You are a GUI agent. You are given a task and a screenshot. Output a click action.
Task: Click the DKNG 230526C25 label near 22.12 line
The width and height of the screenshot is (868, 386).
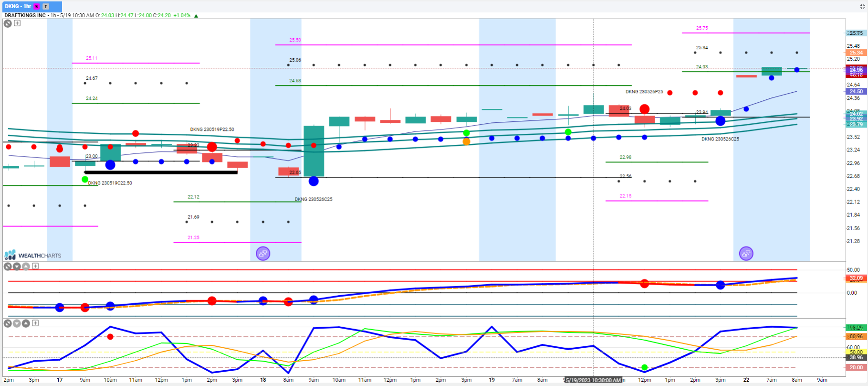tap(314, 199)
